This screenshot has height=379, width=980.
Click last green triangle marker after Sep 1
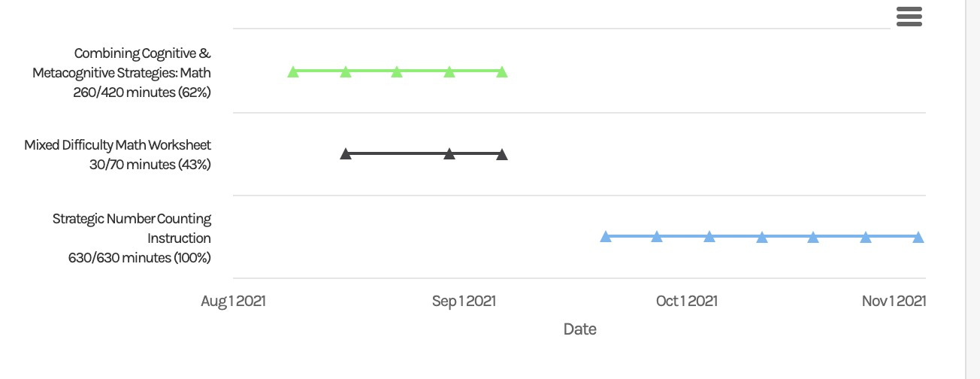[502, 72]
